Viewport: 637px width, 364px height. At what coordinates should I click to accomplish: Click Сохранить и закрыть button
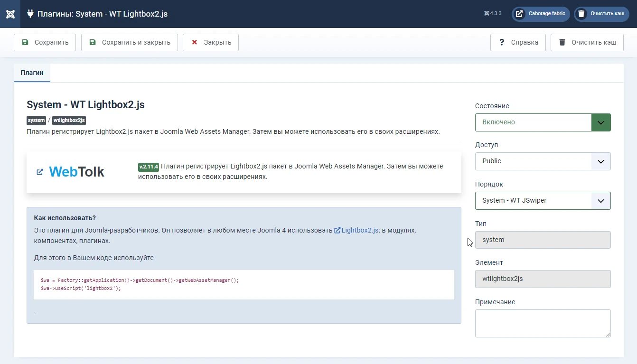coord(130,42)
